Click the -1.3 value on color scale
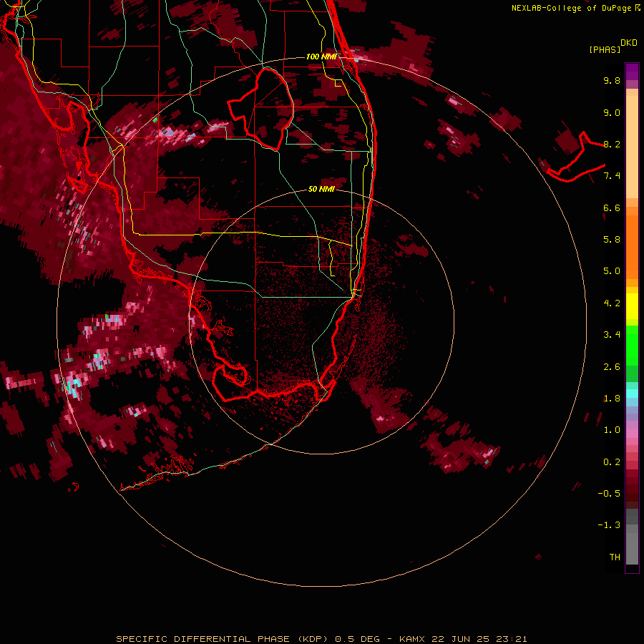The width and height of the screenshot is (644, 644). point(609,525)
